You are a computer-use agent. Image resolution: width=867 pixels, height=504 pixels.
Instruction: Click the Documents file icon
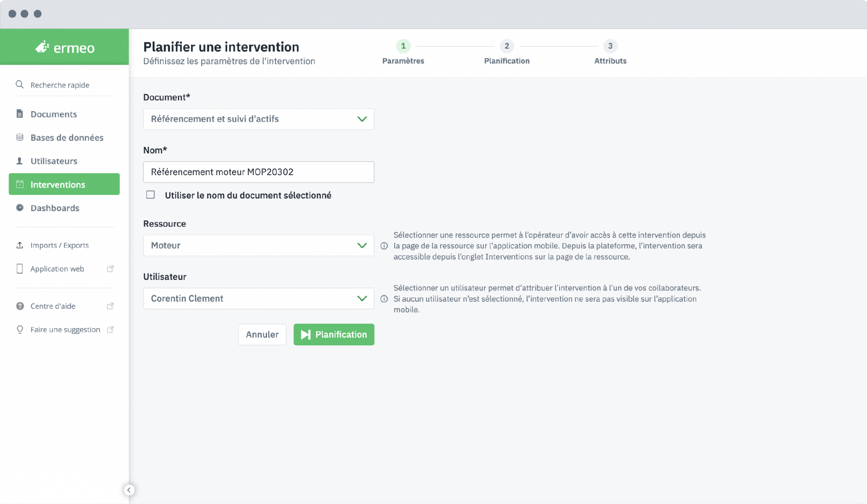pyautogui.click(x=20, y=114)
